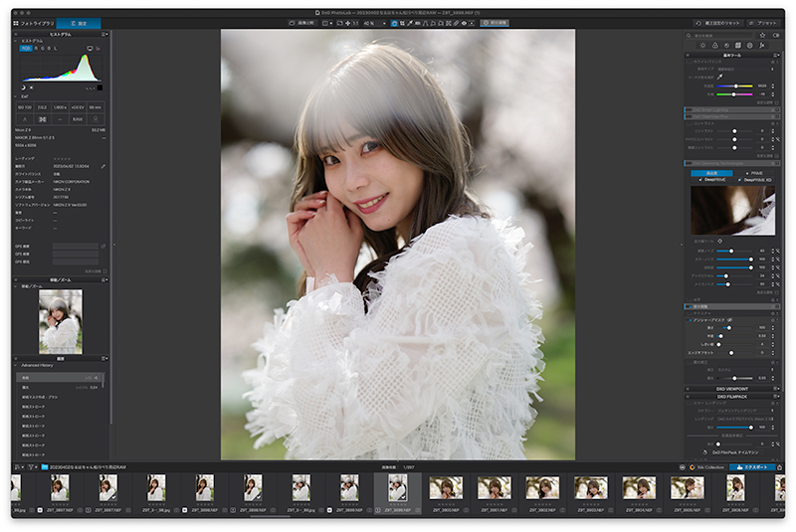This screenshot has width=796, height=532.
Task: Open the Light tab sun icon
Action: tap(703, 45)
